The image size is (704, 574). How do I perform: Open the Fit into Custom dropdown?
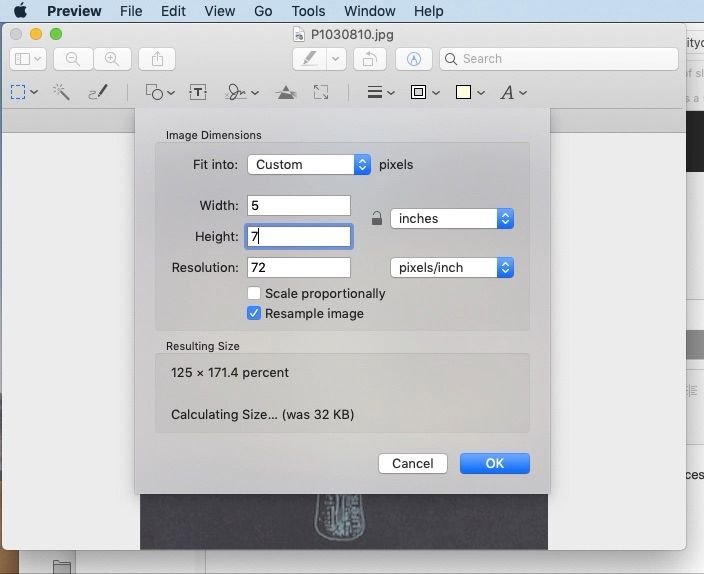pos(309,165)
